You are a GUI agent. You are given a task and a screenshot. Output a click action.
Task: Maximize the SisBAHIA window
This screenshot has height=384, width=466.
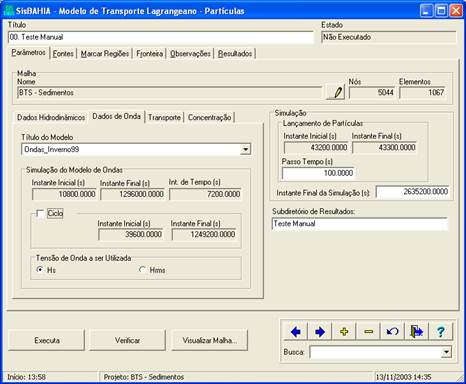coord(441,11)
